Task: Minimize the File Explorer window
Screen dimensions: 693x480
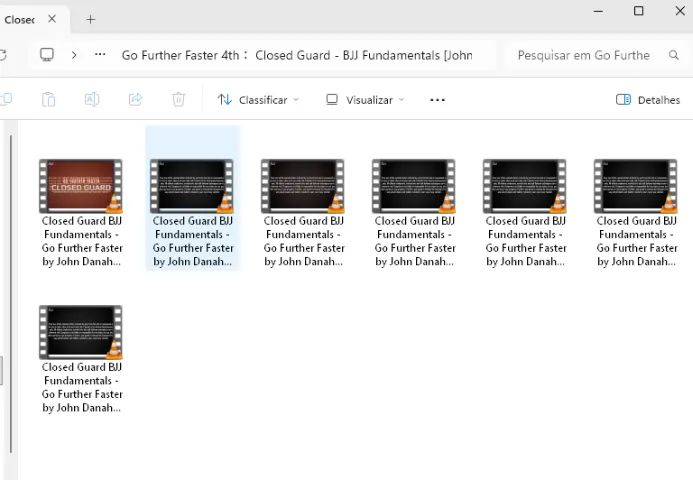Action: 598,11
